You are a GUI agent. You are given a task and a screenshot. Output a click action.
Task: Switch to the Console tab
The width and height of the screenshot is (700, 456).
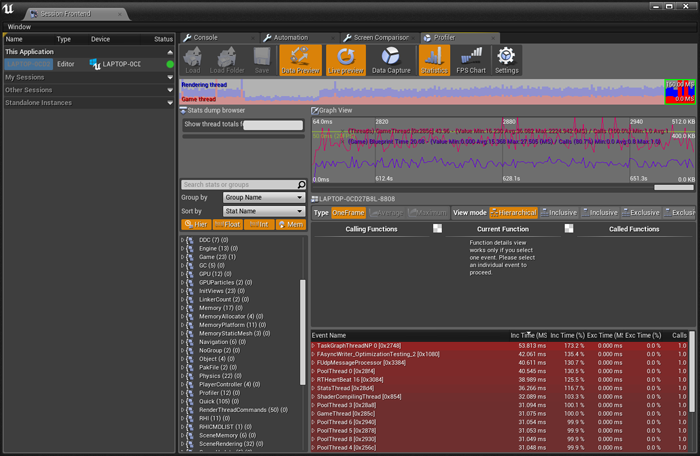(204, 37)
